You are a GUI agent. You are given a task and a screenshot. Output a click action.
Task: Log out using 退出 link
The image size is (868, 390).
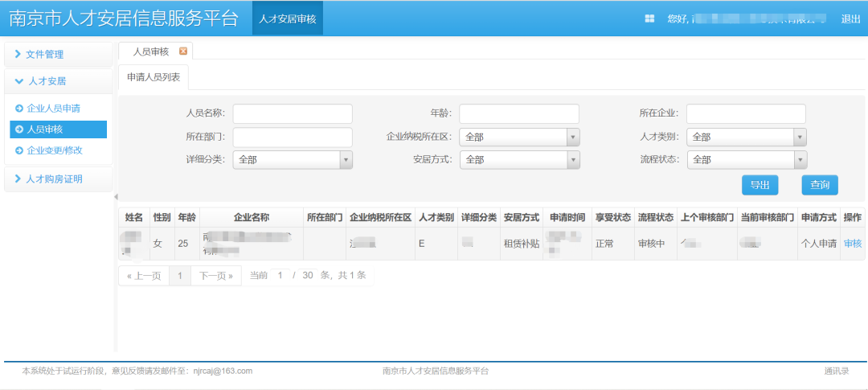click(850, 18)
